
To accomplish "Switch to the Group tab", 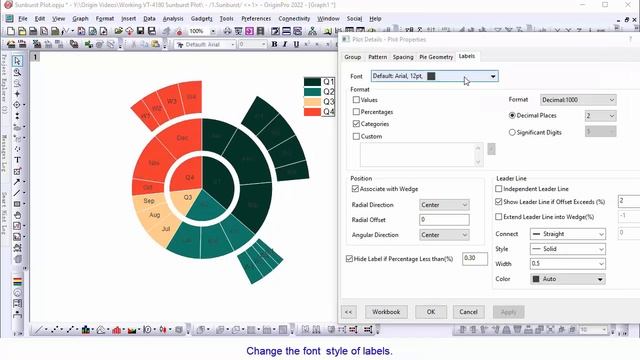I will 353,57.
